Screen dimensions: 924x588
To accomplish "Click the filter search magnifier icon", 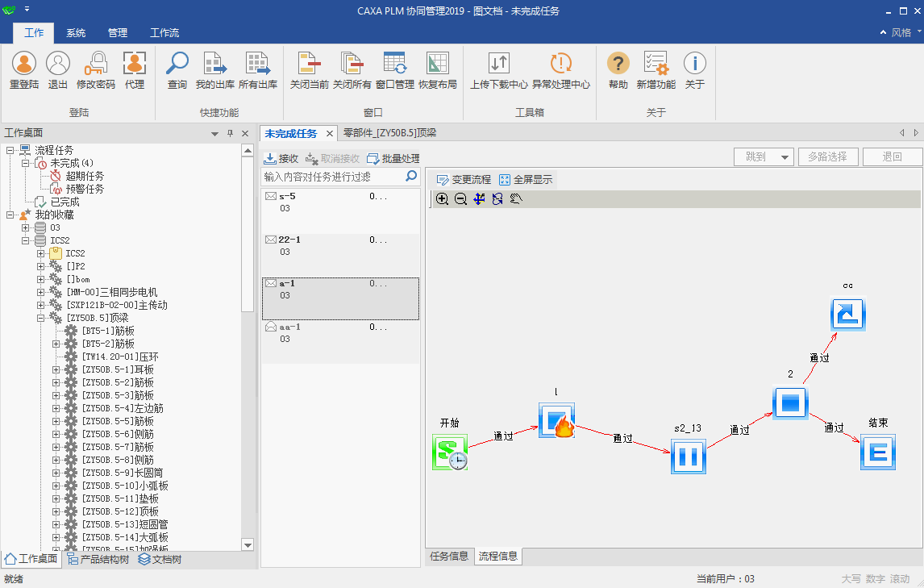I will point(411,176).
